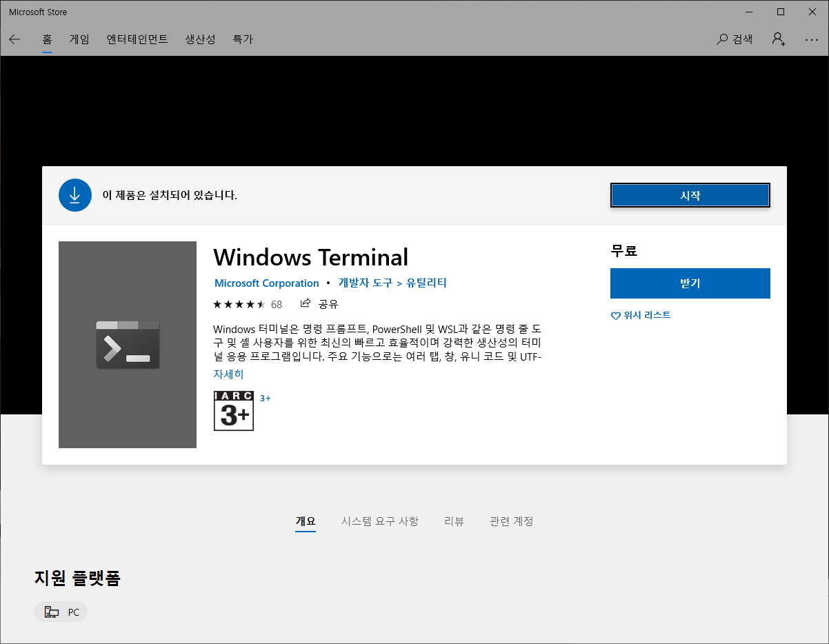
Task: Add to 위시 리스트
Action: [x=641, y=315]
